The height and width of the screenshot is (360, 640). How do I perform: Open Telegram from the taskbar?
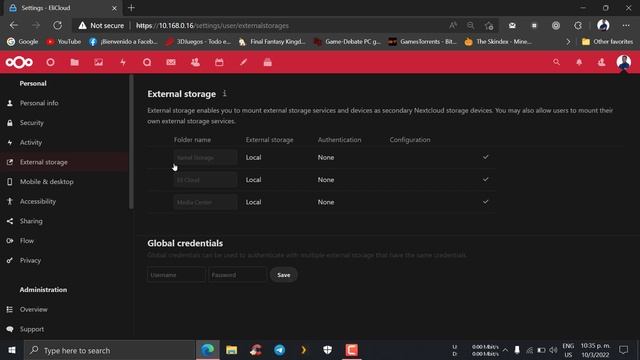point(280,350)
